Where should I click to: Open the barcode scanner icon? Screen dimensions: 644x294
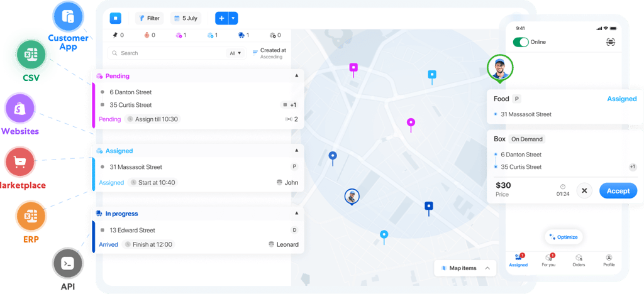[x=611, y=42]
